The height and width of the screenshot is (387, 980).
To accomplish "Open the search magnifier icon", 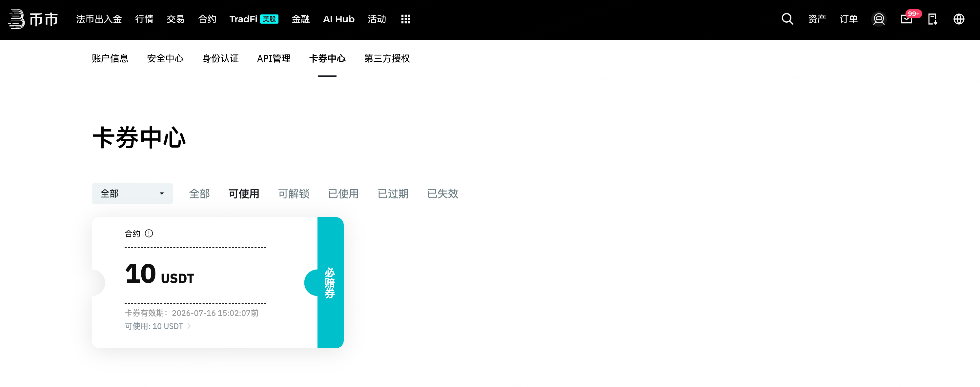I will (787, 19).
